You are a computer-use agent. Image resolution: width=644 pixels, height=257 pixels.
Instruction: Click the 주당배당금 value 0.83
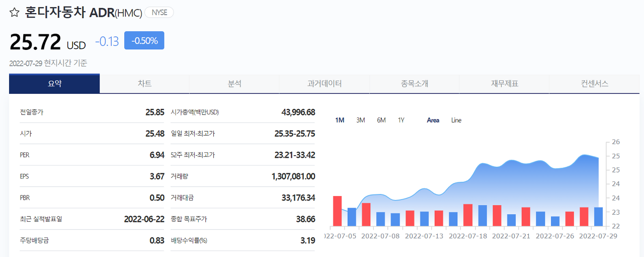pos(157,240)
